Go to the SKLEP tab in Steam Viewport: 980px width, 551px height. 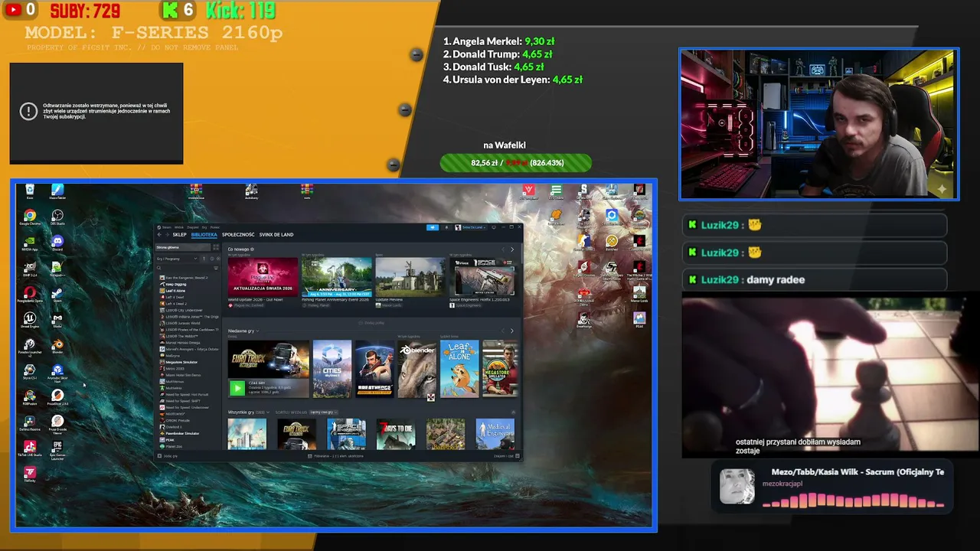point(180,235)
